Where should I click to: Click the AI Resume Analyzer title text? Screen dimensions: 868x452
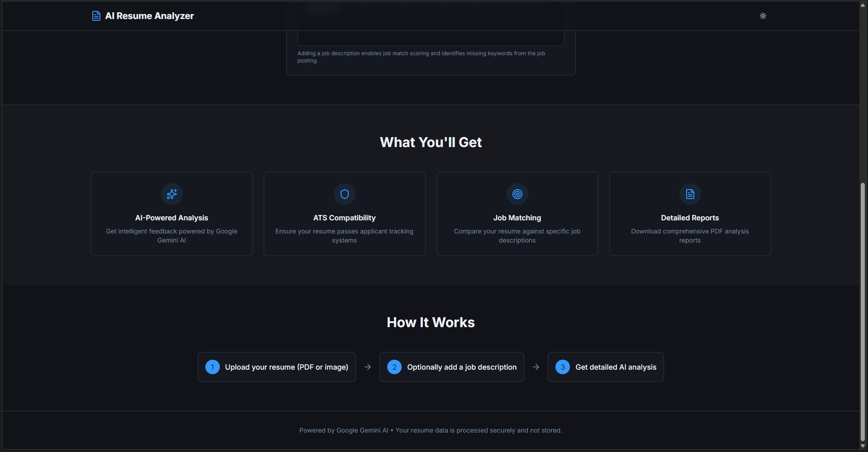coord(149,15)
